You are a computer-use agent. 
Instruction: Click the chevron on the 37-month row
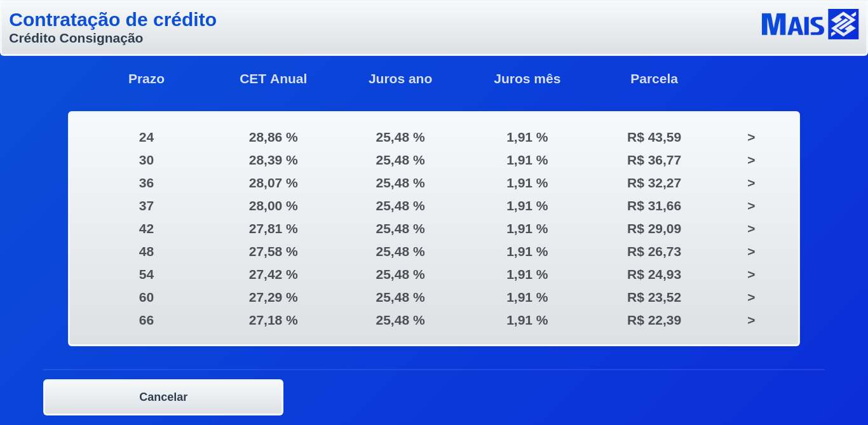(x=751, y=206)
